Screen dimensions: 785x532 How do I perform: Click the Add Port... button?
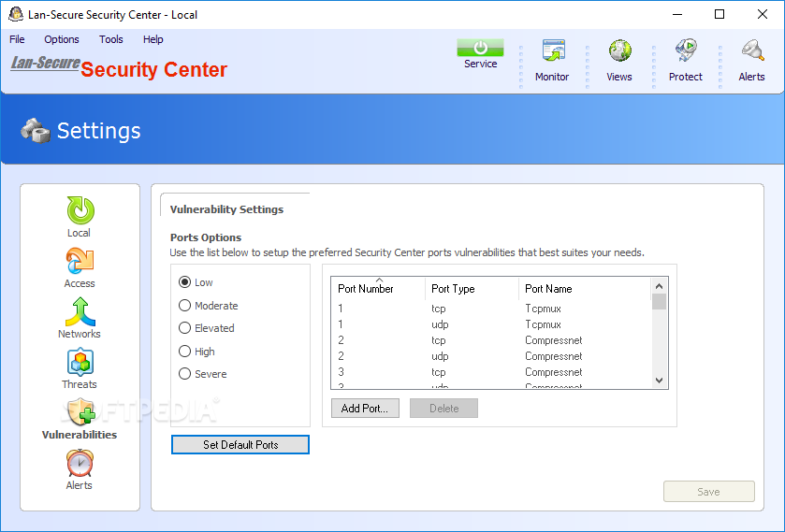tap(365, 409)
